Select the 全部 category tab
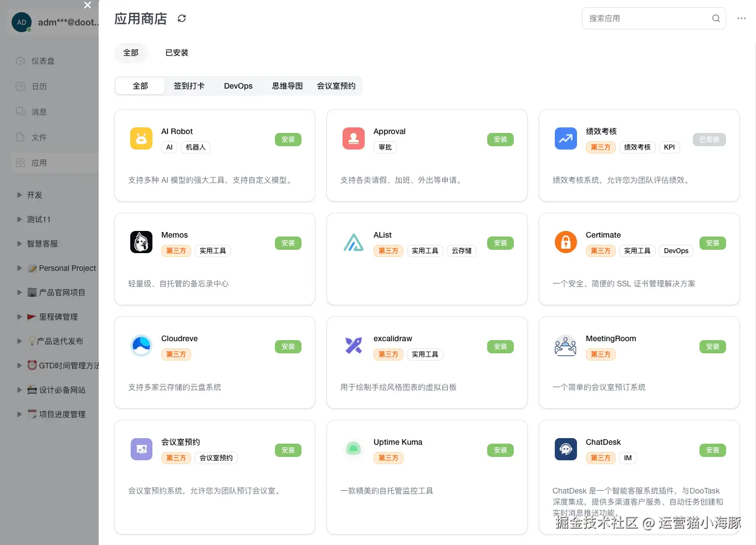 pos(140,86)
